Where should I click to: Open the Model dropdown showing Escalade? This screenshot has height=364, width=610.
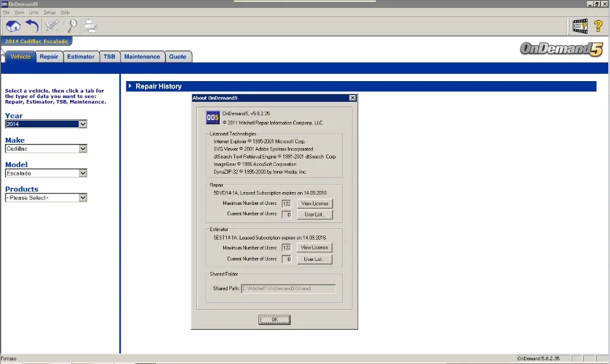click(83, 173)
